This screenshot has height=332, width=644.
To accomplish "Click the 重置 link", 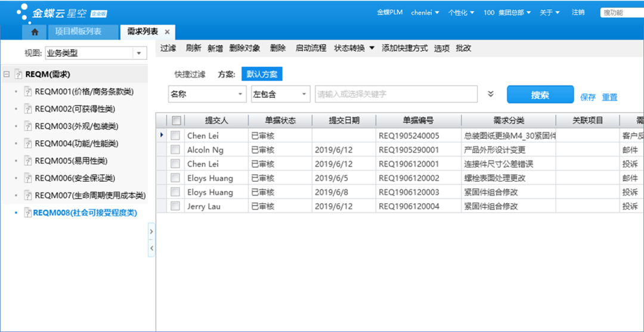I will [609, 97].
